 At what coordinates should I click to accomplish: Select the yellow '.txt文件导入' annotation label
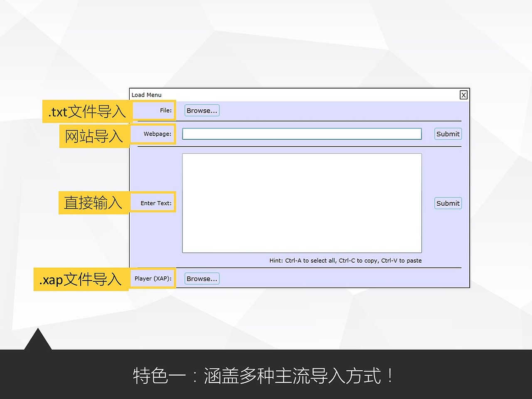tap(86, 111)
